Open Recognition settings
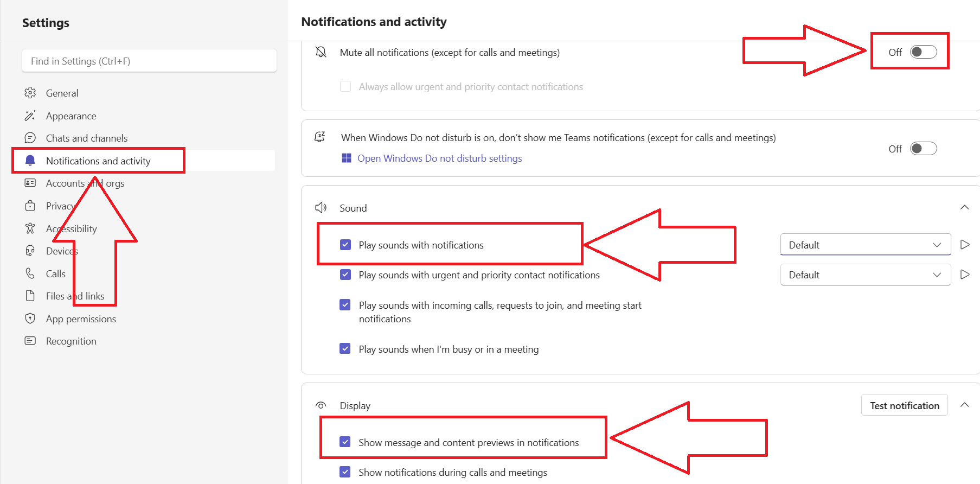This screenshot has height=484, width=980. pyautogui.click(x=71, y=341)
